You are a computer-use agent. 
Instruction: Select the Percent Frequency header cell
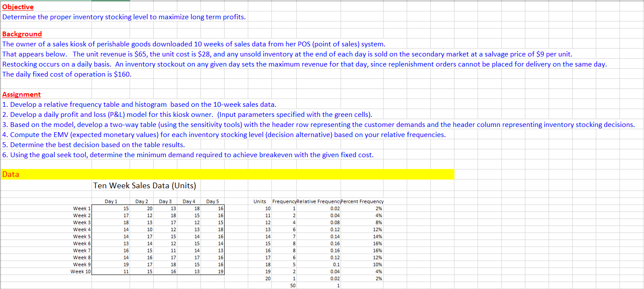click(362, 201)
